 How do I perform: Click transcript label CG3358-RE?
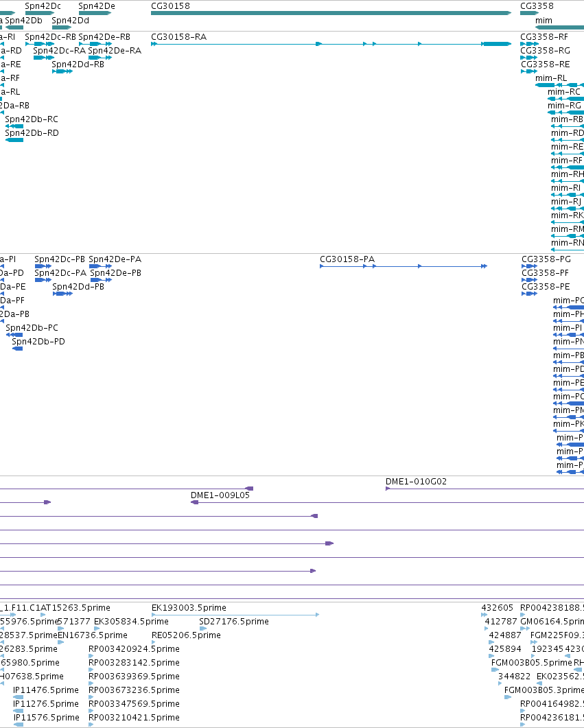[x=545, y=64]
